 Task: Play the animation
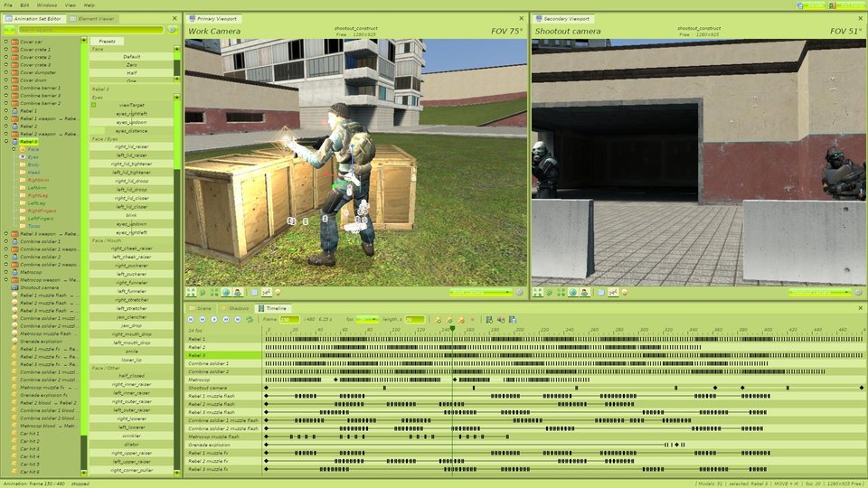click(214, 319)
